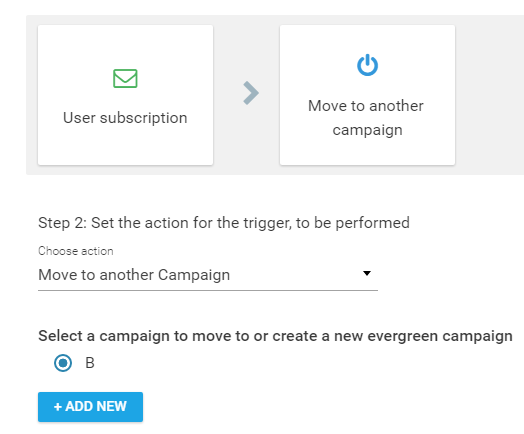Click the "Move to another campaign" card text
The height and width of the screenshot is (434, 524).
(366, 118)
